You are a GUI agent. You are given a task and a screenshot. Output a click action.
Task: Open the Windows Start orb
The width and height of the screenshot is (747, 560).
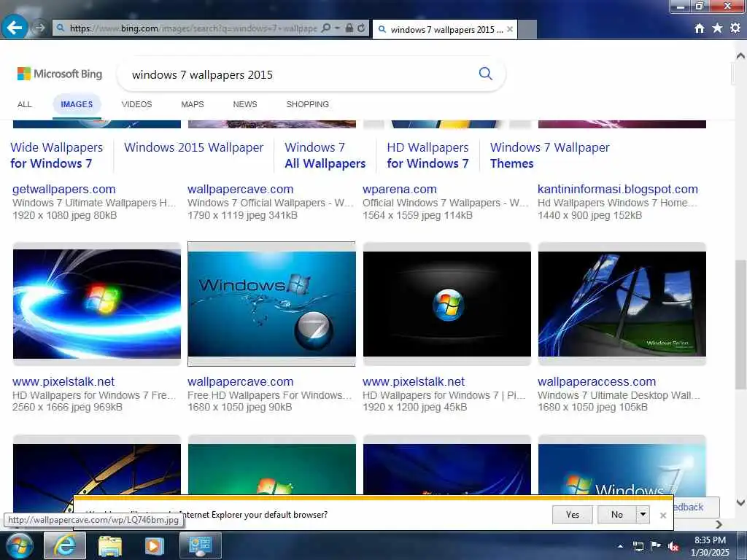(18, 545)
